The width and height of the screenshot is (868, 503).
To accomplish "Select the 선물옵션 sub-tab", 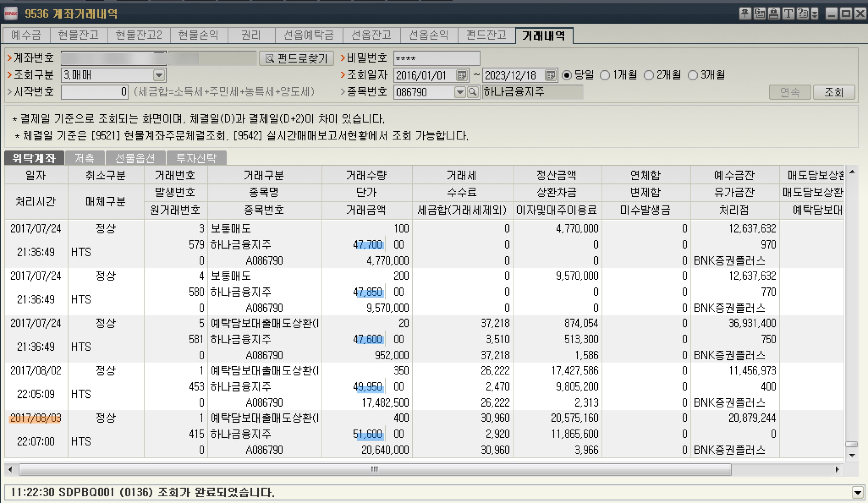I will [135, 158].
